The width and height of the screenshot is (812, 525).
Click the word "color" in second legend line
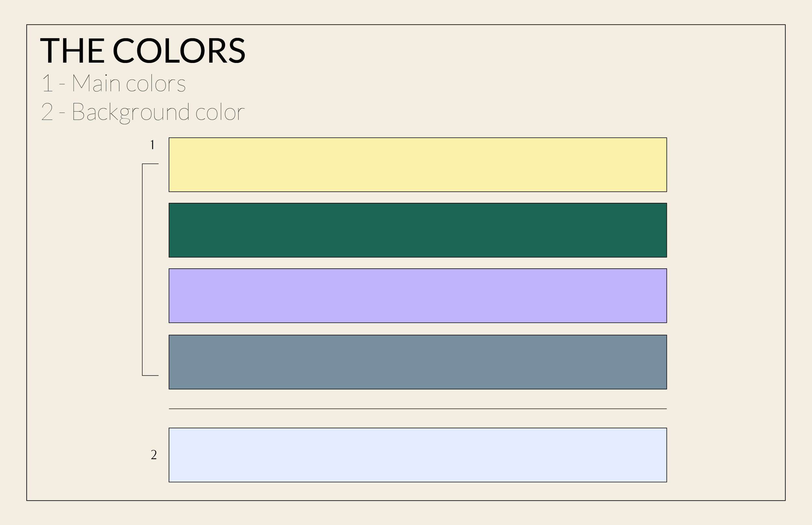[x=220, y=112]
